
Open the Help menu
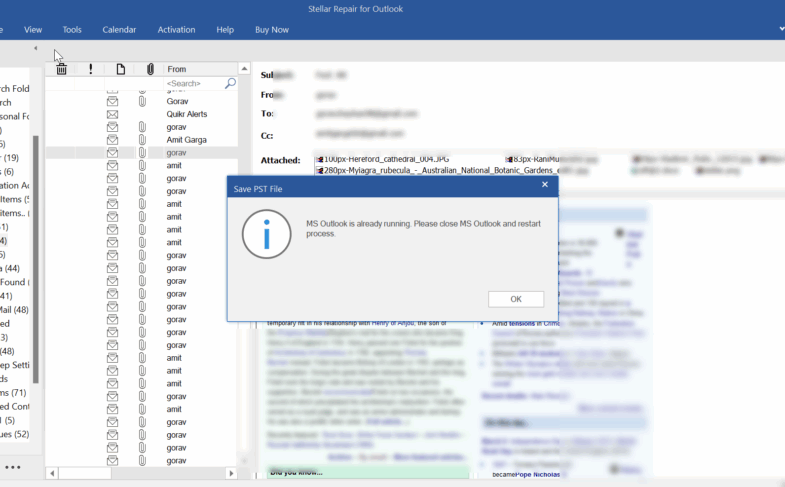point(225,30)
